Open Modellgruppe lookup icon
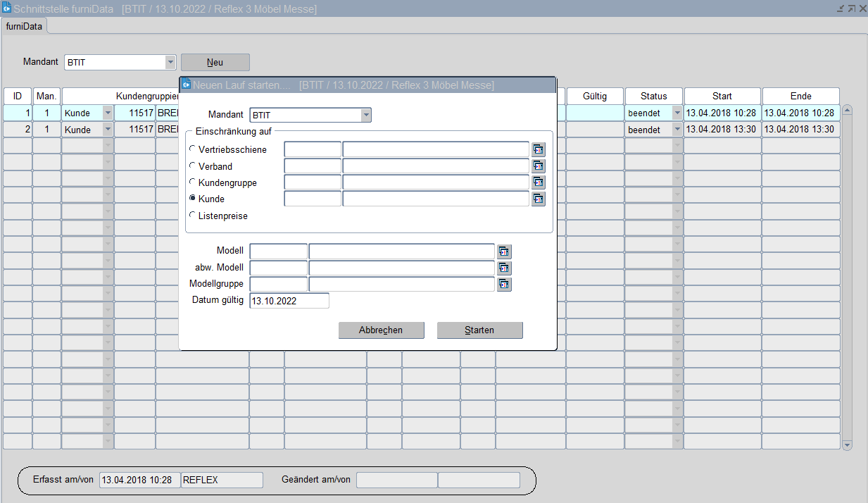Image resolution: width=868 pixels, height=503 pixels. pos(504,284)
